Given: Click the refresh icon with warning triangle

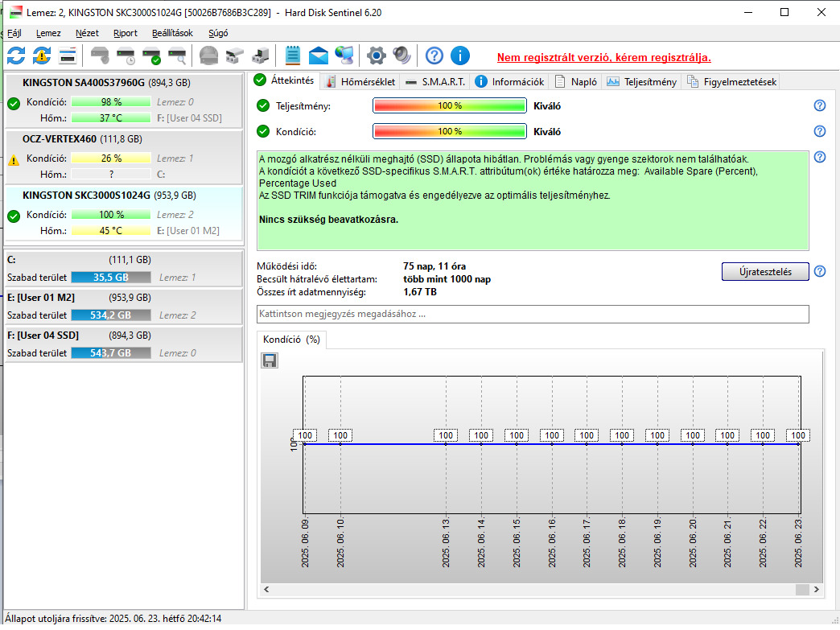Looking at the screenshot, I should coord(42,56).
